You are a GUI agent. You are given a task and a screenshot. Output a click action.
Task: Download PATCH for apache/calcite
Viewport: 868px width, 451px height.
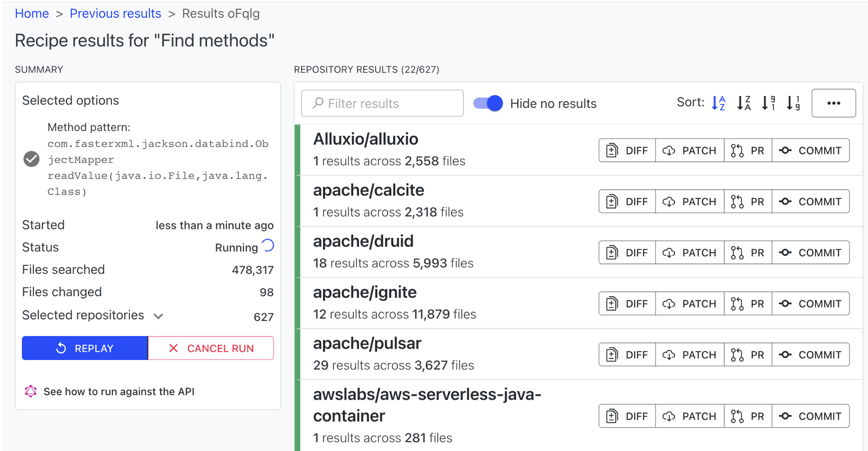[x=689, y=202]
